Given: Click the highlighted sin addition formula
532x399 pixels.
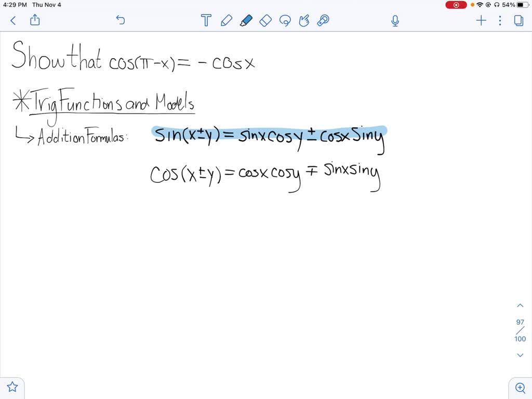Looking at the screenshot, I should [x=268, y=136].
